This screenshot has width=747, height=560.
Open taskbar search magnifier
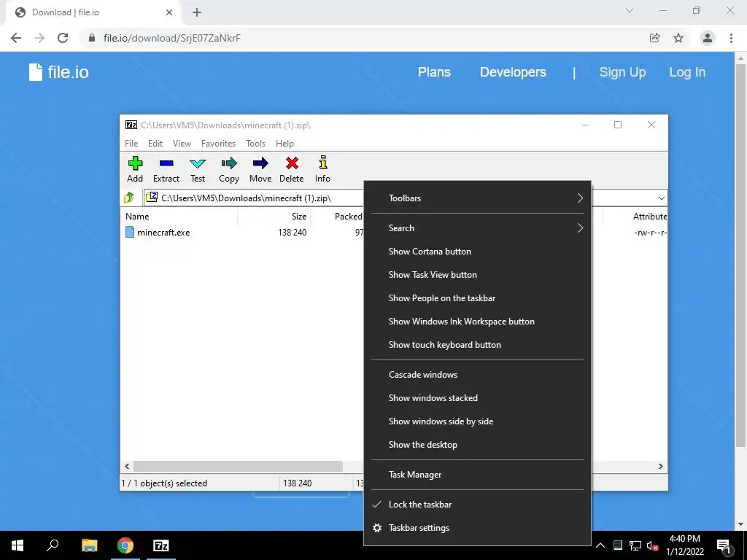point(53,545)
